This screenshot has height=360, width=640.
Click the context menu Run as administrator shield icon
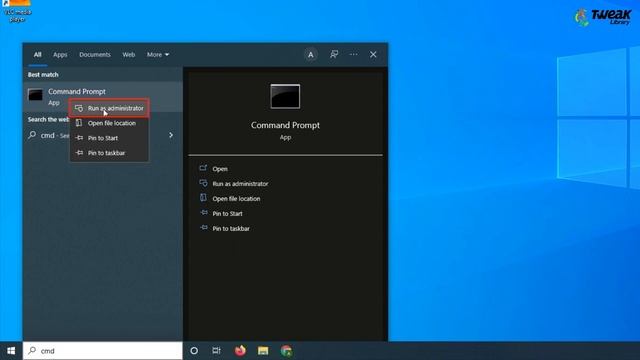[79, 108]
